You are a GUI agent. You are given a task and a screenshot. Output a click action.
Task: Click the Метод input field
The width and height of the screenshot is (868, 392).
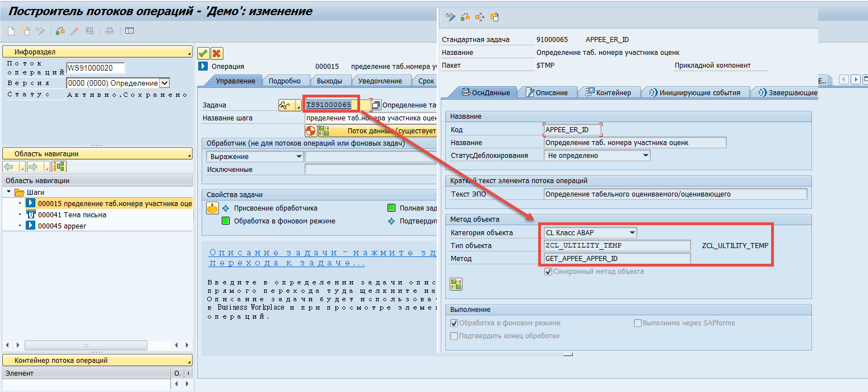point(617,259)
